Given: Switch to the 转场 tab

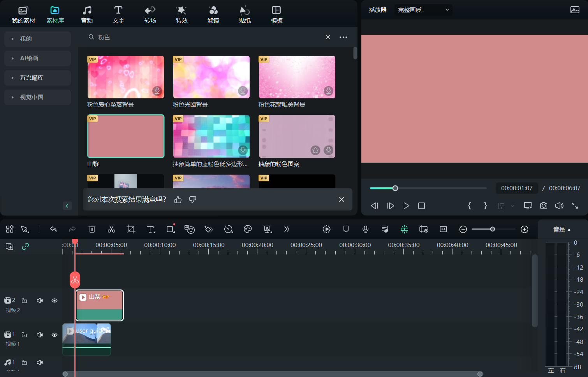Looking at the screenshot, I should click(x=150, y=14).
